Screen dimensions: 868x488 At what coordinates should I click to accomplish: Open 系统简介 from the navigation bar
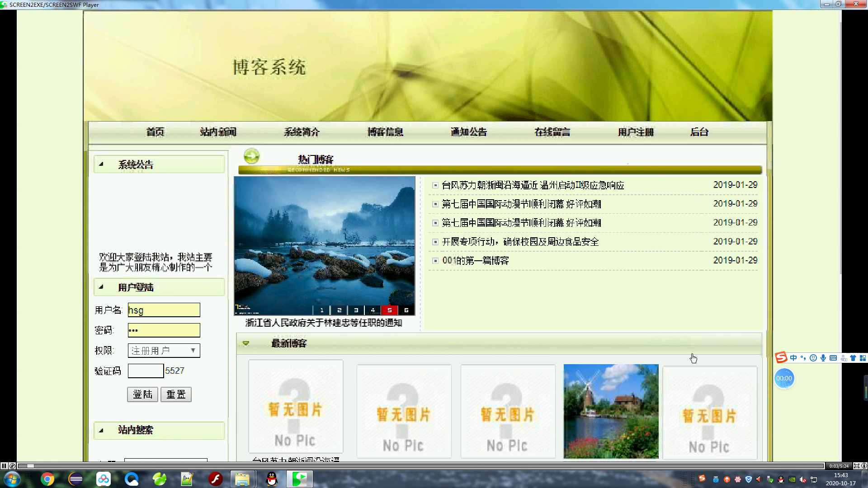click(x=302, y=132)
